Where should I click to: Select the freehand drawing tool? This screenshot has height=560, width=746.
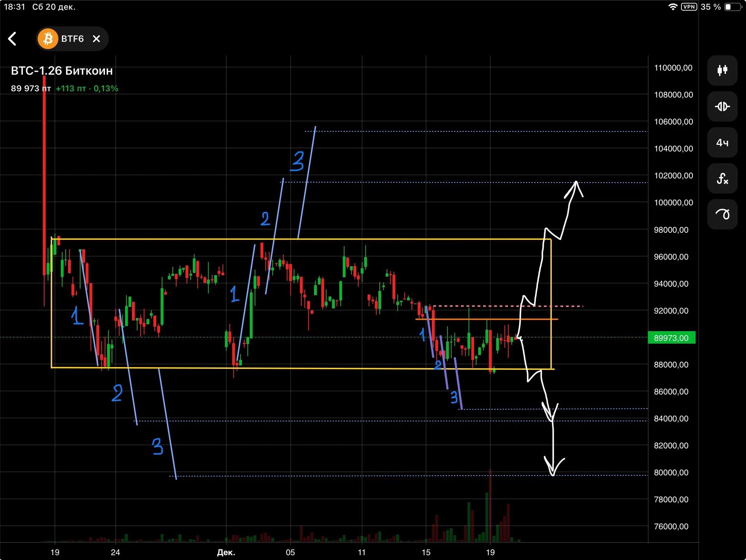[722, 214]
